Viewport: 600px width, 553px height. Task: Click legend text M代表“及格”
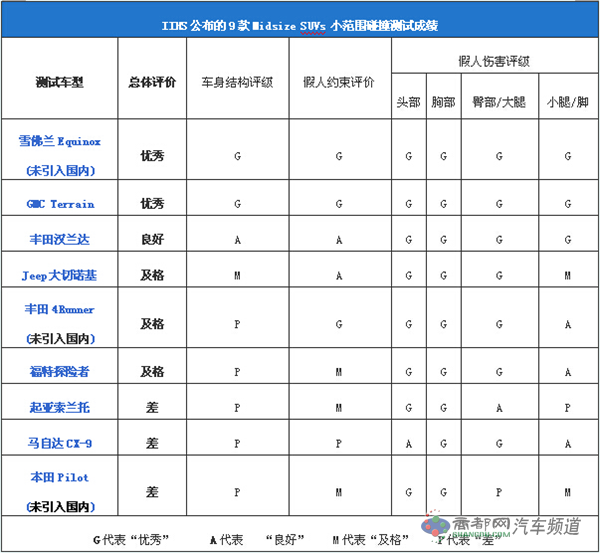pyautogui.click(x=370, y=540)
